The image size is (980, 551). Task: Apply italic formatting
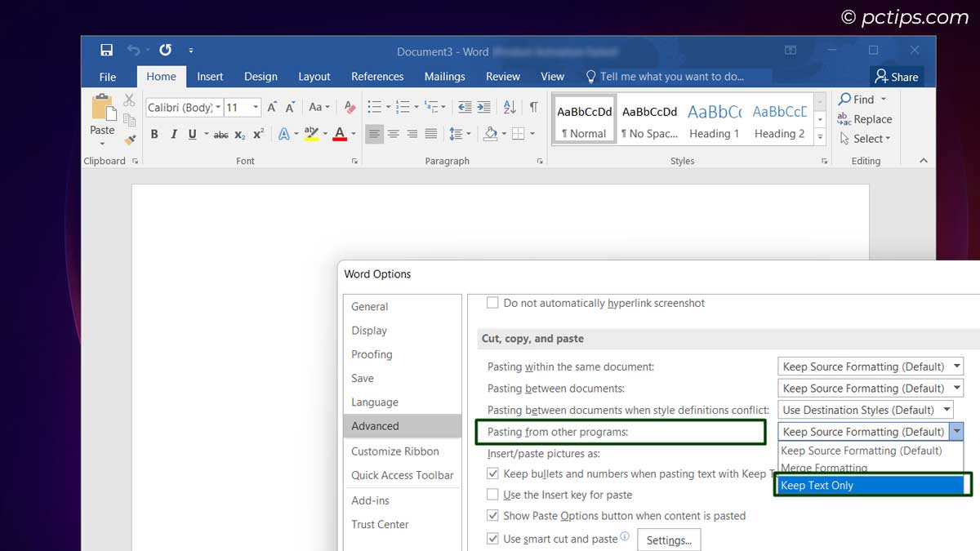172,134
